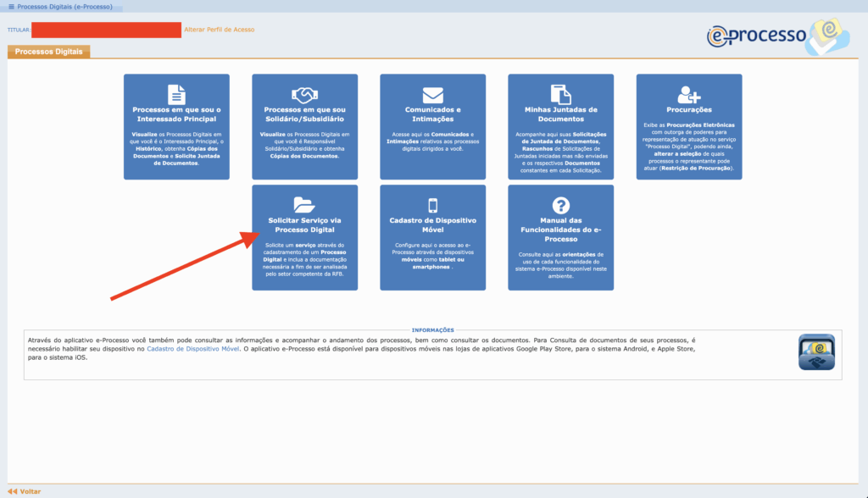Image resolution: width=868 pixels, height=498 pixels.
Task: Click the add-user icon on Procurações tile
Action: pyautogui.click(x=689, y=95)
